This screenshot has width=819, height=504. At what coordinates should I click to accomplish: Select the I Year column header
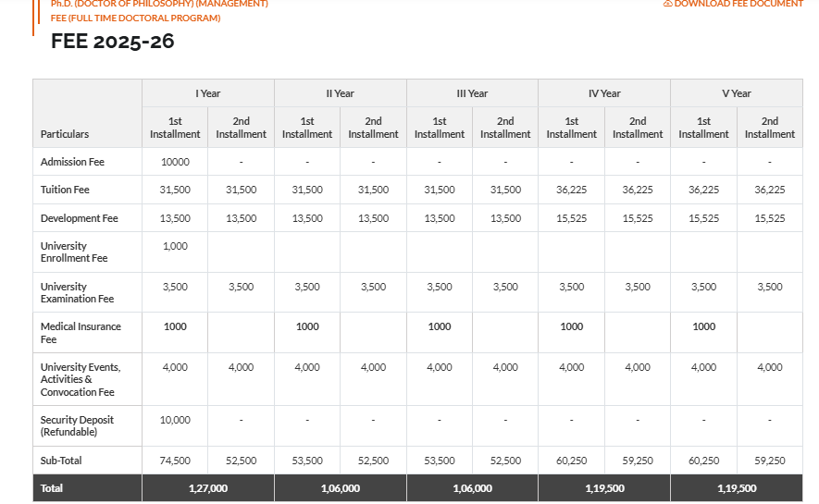tap(208, 93)
